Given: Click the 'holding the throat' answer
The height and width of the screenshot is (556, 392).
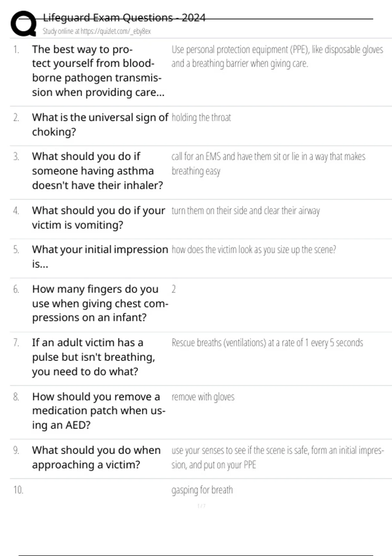Looking at the screenshot, I should 201,117.
